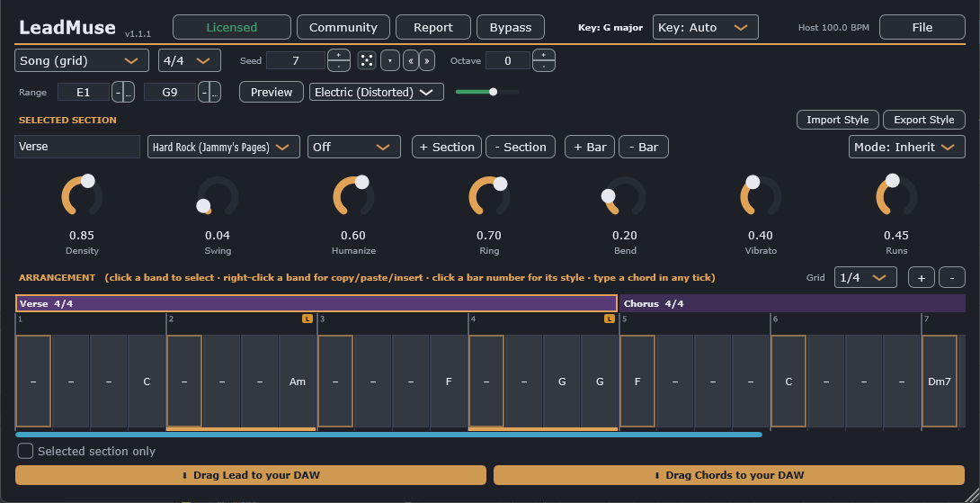Screen dimensions: 980x503
Task: Open the ellipsis button next to E1
Action: click(129, 92)
